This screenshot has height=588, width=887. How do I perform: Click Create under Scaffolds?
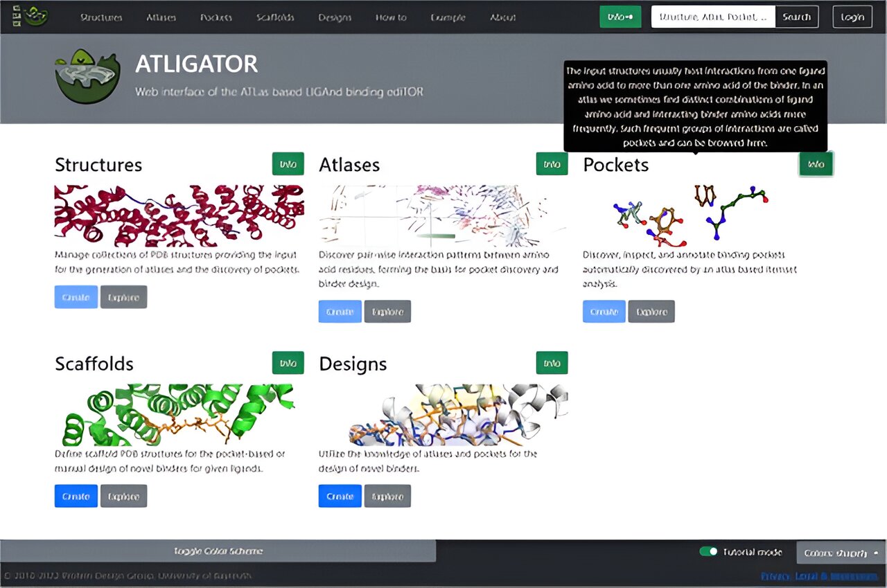pyautogui.click(x=76, y=496)
